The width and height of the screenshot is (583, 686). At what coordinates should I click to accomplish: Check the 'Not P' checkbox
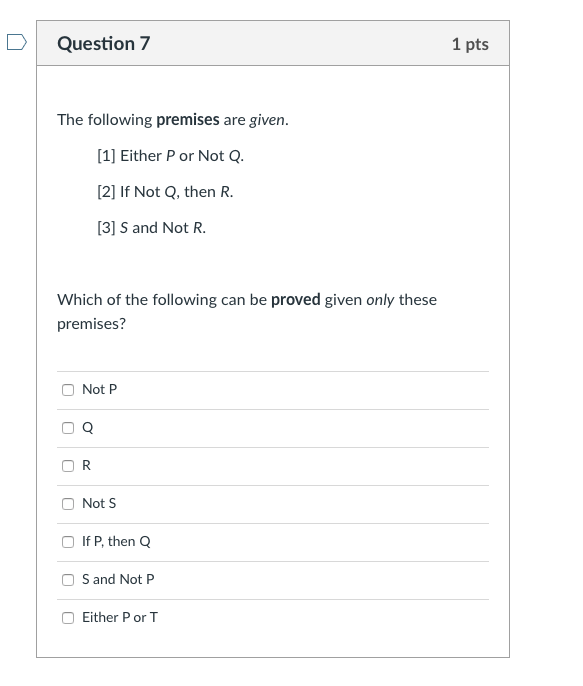click(68, 390)
